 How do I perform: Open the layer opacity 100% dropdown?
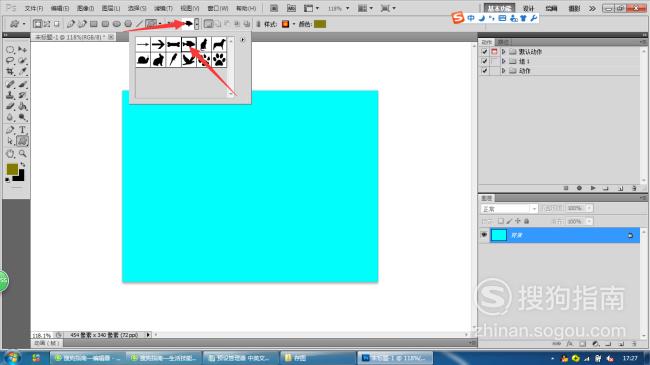[x=589, y=208]
